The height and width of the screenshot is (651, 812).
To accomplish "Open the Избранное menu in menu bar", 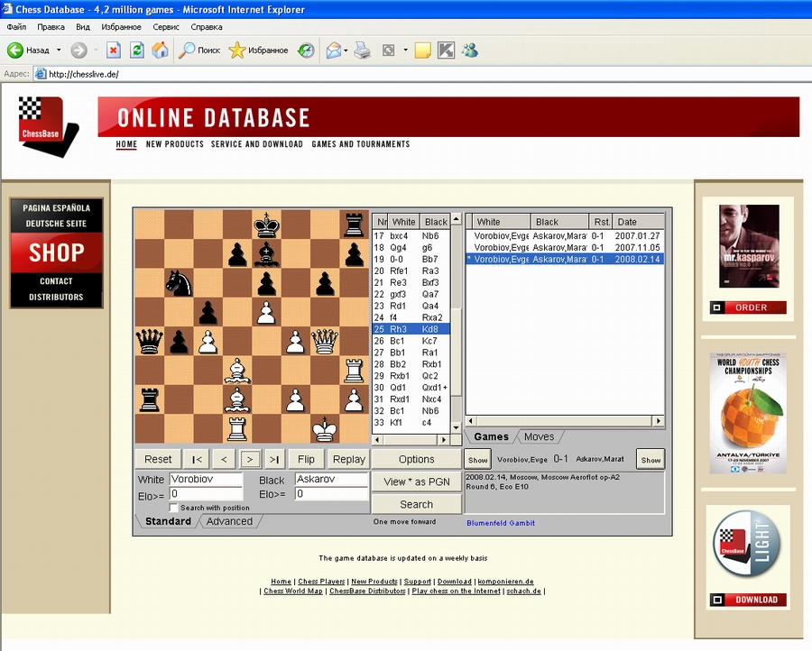I will 121,27.
